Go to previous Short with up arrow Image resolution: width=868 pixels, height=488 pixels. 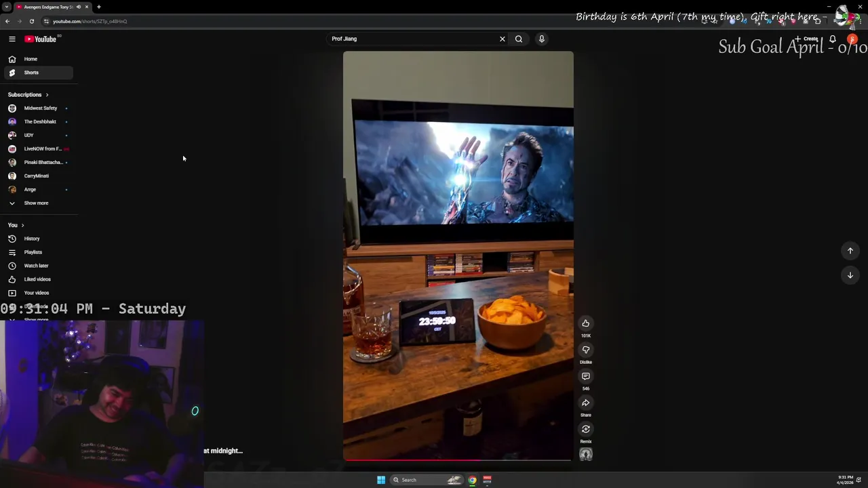tap(850, 251)
